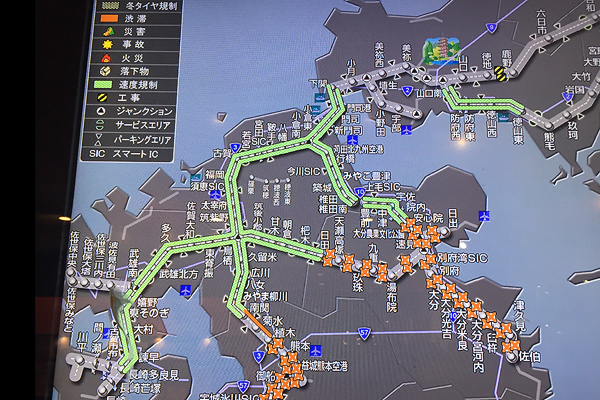Click the Route 57 shield near 熊本
This screenshot has height=400, width=600.
coord(365,331)
